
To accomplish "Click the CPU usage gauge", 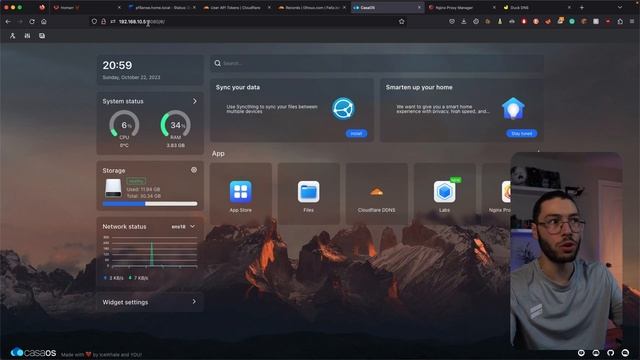I will (124, 124).
